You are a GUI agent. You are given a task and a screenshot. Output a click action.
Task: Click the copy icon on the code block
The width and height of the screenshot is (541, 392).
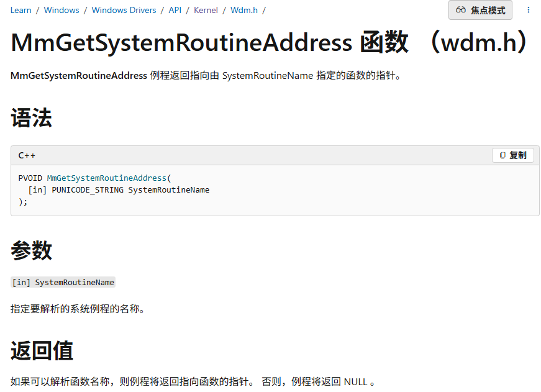pos(502,155)
